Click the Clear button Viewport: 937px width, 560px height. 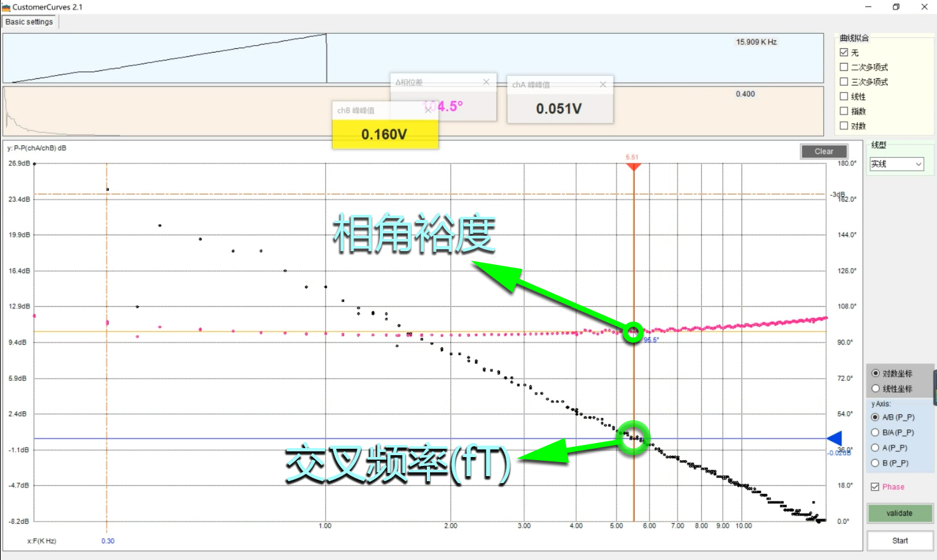(824, 151)
